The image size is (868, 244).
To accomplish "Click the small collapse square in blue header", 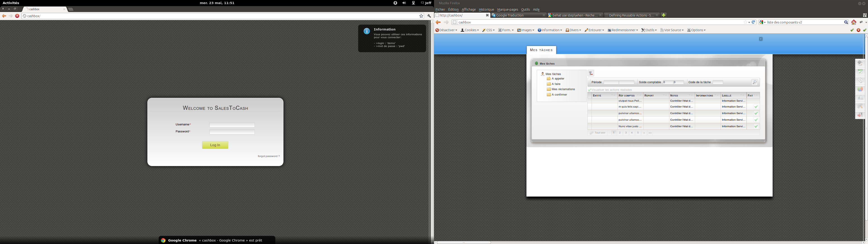I will 761,40.
